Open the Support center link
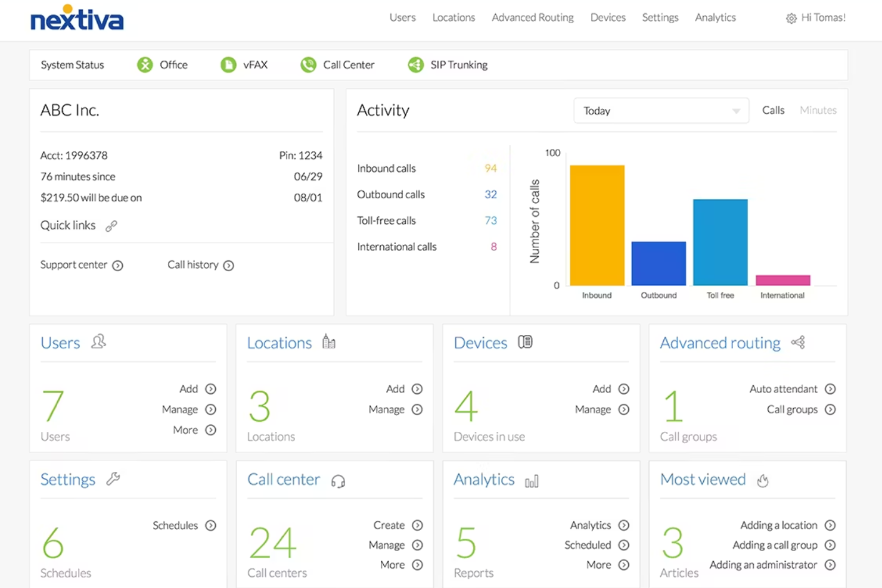 [73, 265]
